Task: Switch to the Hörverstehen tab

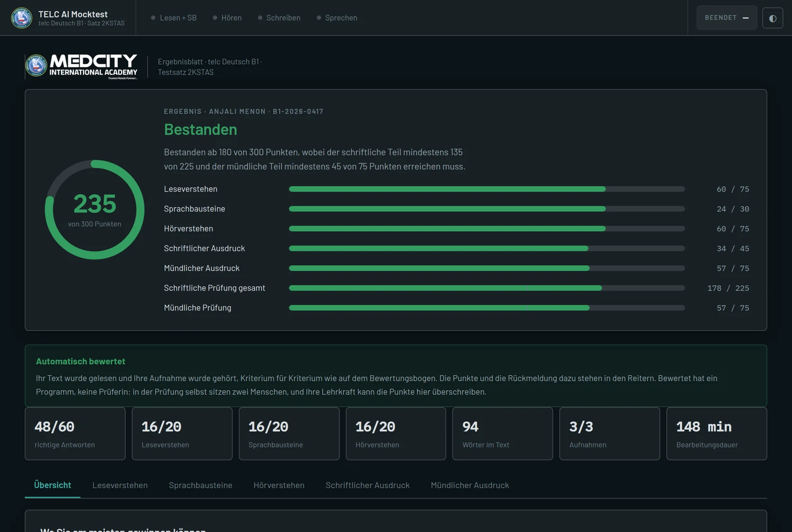Action: point(279,485)
